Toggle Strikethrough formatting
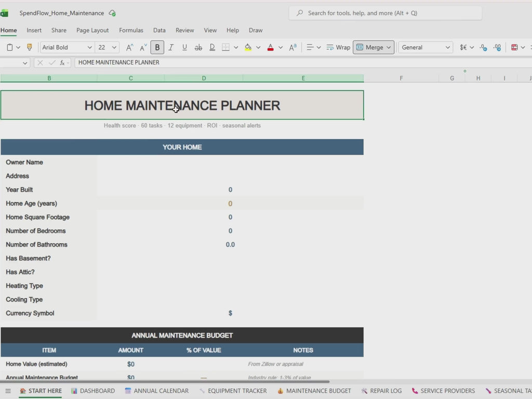 [x=198, y=47]
